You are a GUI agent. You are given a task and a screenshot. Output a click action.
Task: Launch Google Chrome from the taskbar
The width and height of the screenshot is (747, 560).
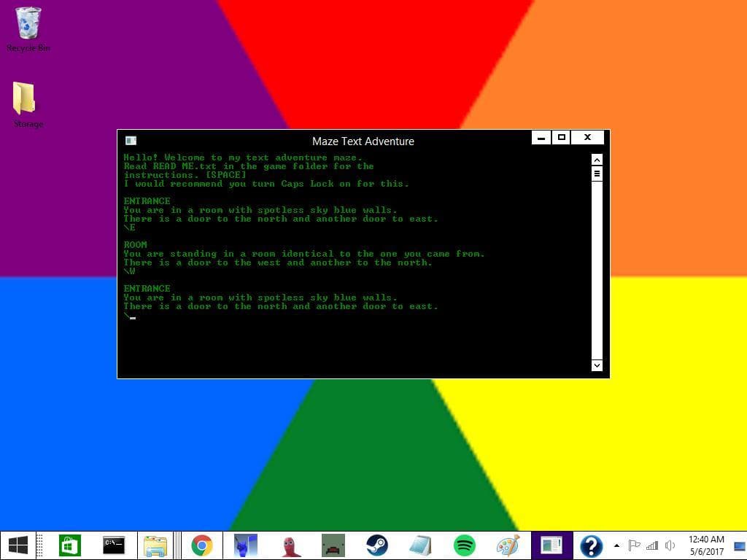click(202, 545)
